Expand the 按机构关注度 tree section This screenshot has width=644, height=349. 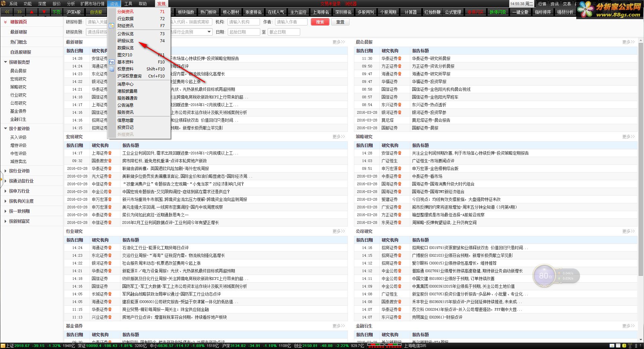pyautogui.click(x=5, y=201)
